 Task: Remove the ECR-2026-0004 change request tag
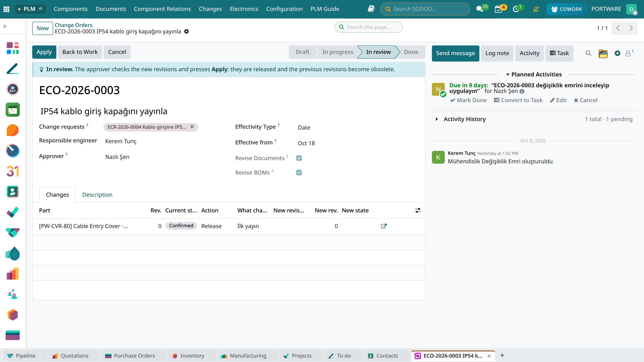click(192, 127)
